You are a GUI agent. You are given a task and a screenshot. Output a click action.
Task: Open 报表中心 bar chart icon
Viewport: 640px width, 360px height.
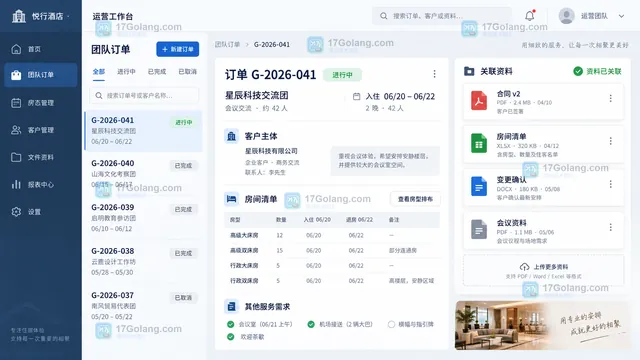click(16, 184)
